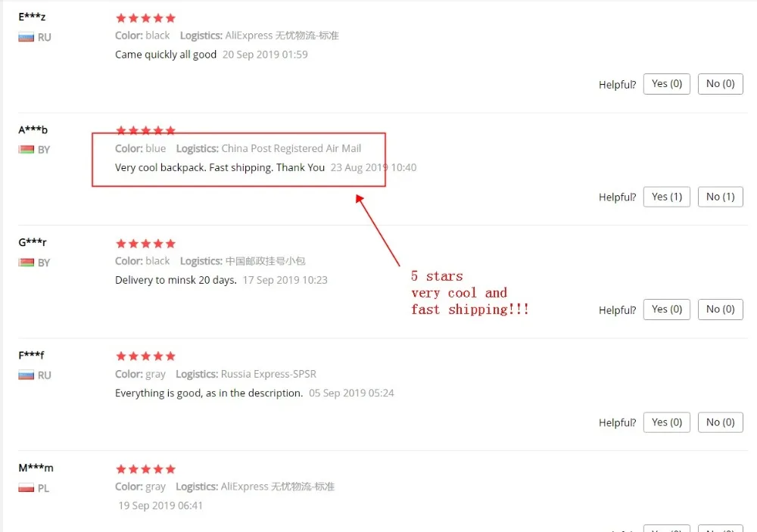Click the Belarus flag icon under G***r

[26, 263]
